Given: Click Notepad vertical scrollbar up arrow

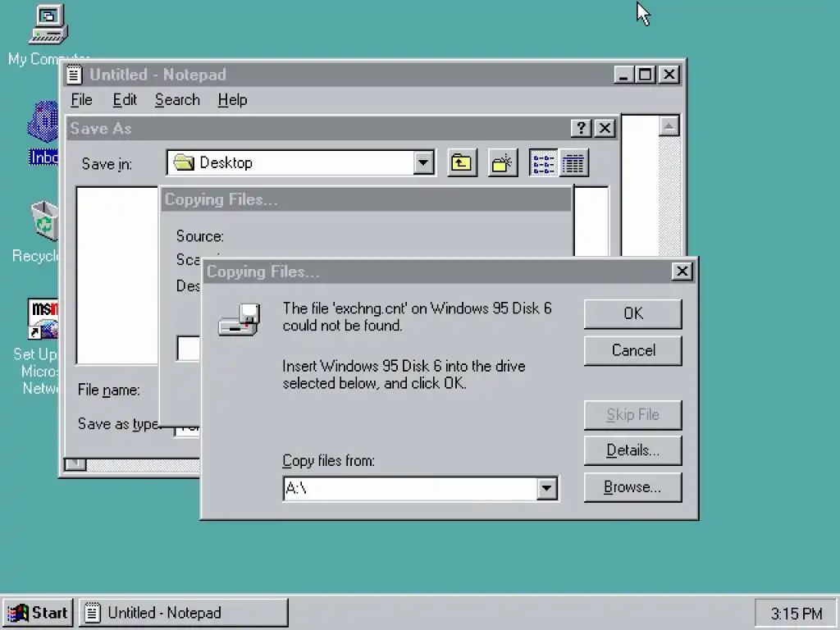Looking at the screenshot, I should click(x=669, y=127).
